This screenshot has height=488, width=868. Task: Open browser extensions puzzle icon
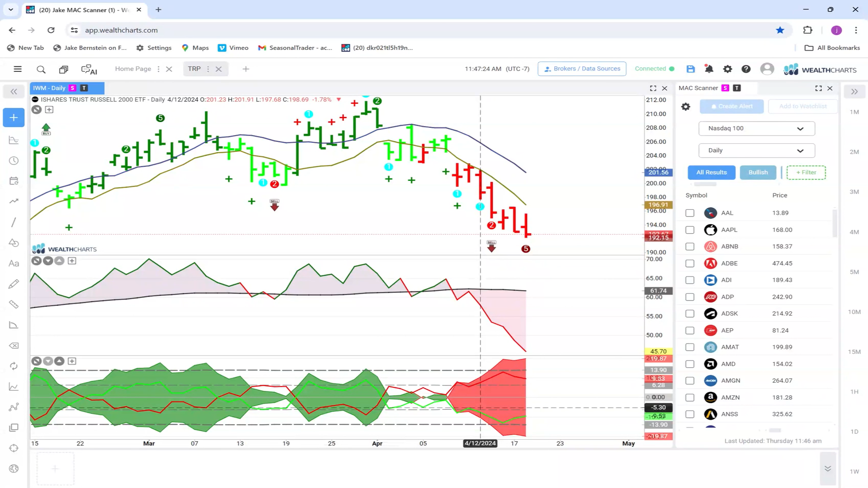(807, 30)
